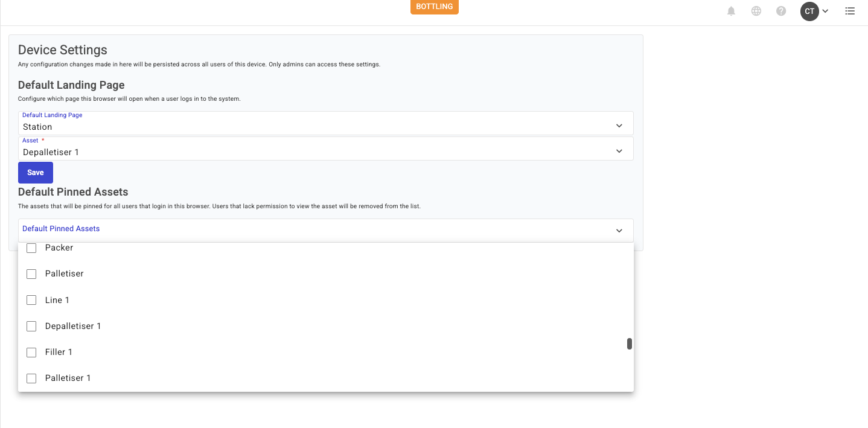Click the Save button
The height and width of the screenshot is (428, 868).
[x=36, y=173]
